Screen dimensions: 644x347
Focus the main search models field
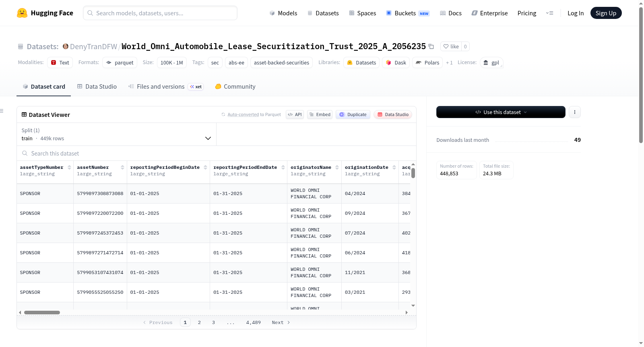click(x=160, y=13)
